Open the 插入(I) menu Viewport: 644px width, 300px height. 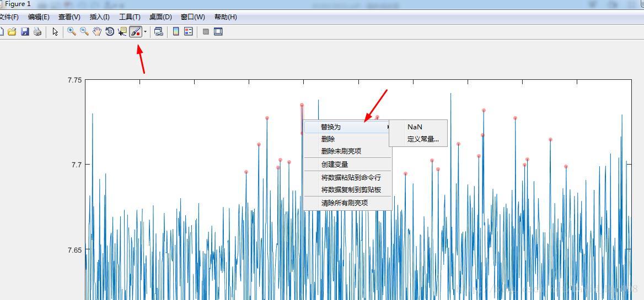(x=100, y=17)
